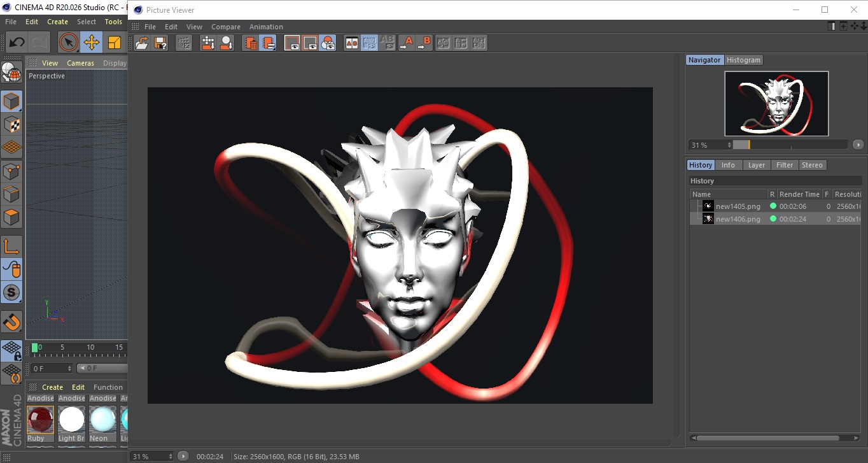Click the Set as A icon

pos(406,43)
